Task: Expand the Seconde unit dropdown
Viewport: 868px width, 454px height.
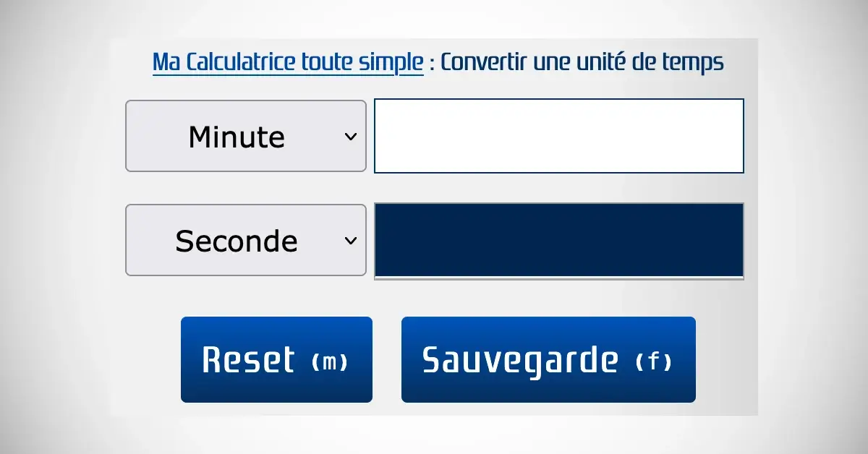Action: coord(246,241)
